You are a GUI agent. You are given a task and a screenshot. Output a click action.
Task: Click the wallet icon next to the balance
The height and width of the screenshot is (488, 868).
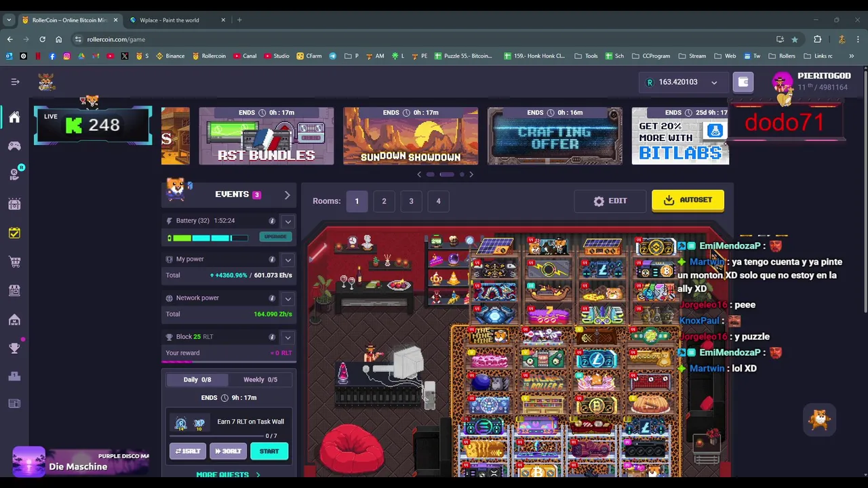coord(743,82)
